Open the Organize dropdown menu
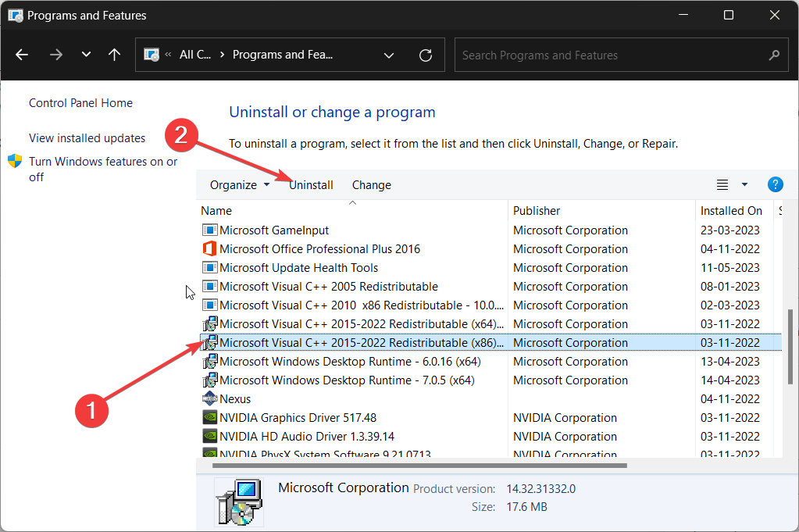 pos(240,185)
